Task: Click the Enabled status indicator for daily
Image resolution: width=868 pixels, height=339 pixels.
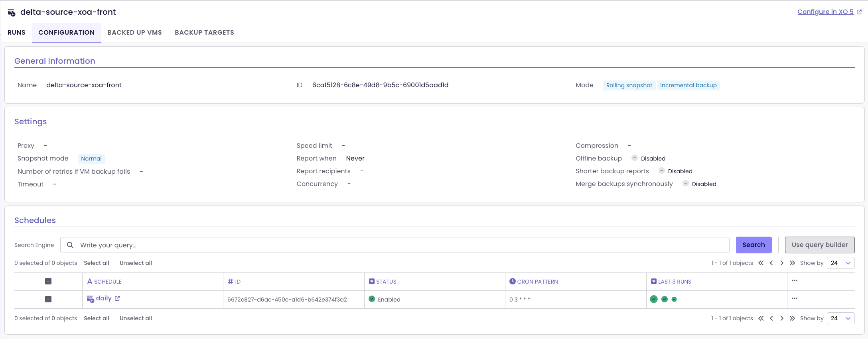Action: [x=385, y=299]
